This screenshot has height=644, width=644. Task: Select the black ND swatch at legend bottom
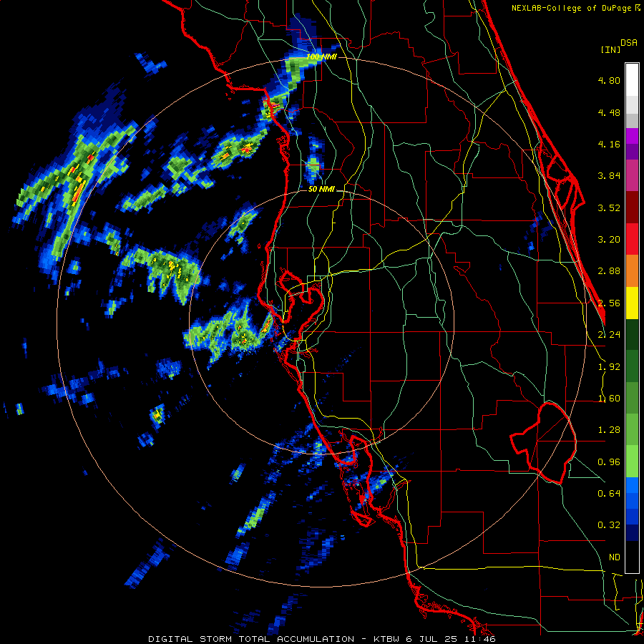[632, 557]
